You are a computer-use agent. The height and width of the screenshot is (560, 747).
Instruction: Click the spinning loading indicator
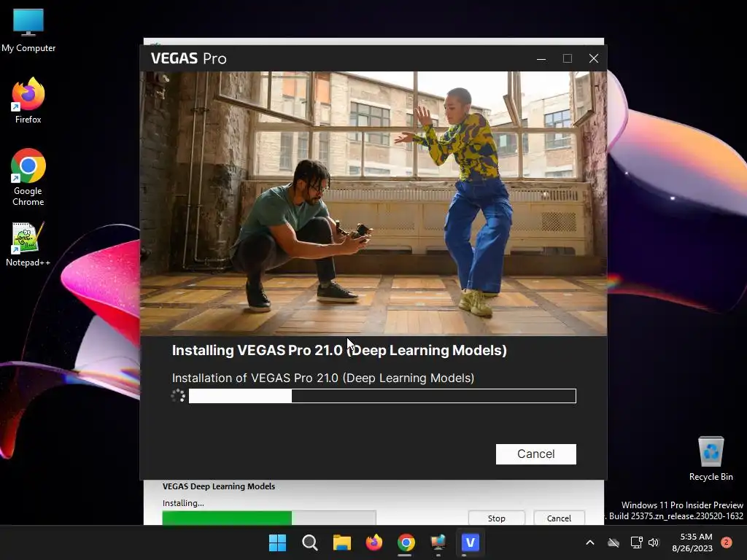(178, 396)
